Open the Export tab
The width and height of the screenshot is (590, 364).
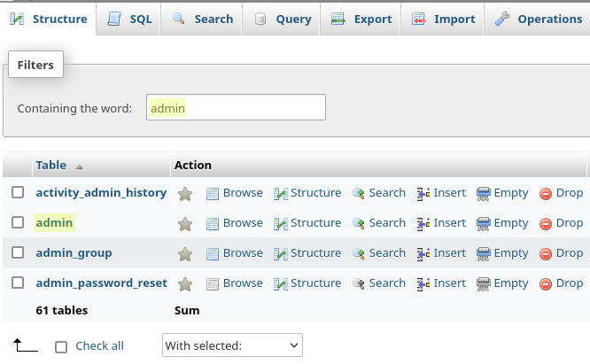click(360, 19)
